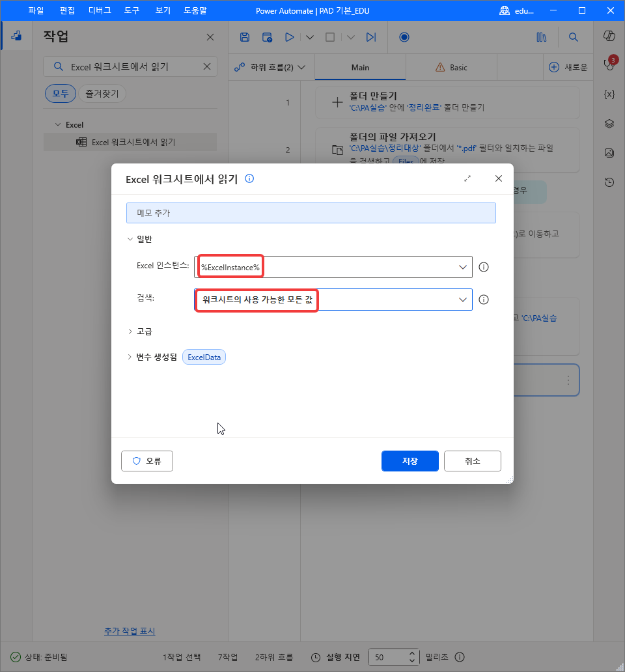The width and height of the screenshot is (625, 672).
Task: Click the 메모 추가 comment field
Action: 311,213
